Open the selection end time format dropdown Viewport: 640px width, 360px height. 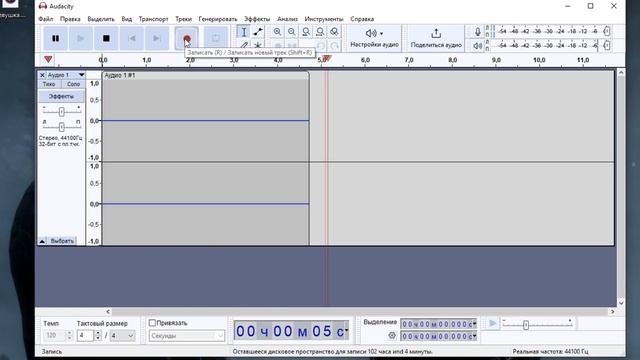pyautogui.click(x=474, y=336)
